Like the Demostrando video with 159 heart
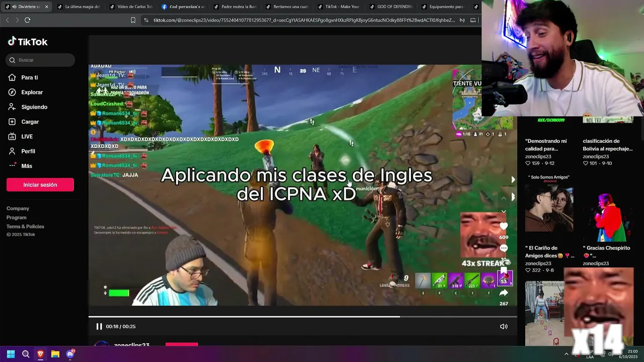 point(528,163)
